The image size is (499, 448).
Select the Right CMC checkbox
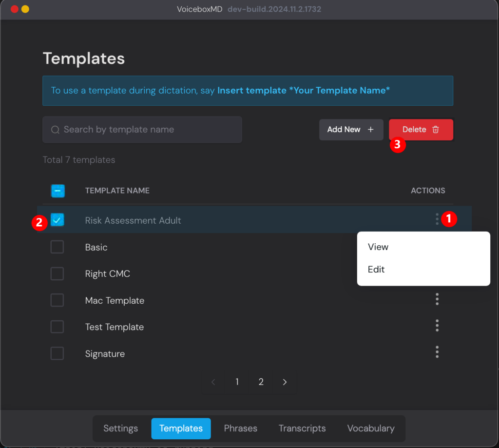tap(58, 274)
